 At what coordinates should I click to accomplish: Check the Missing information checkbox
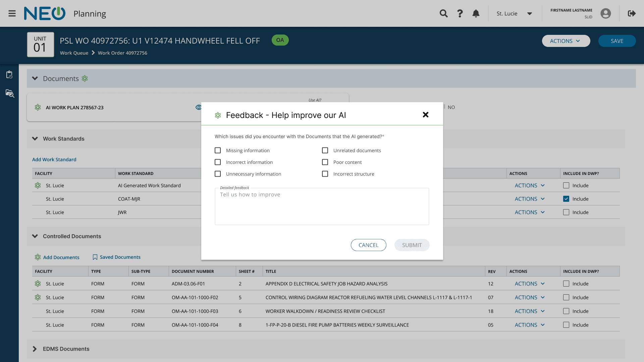point(218,150)
